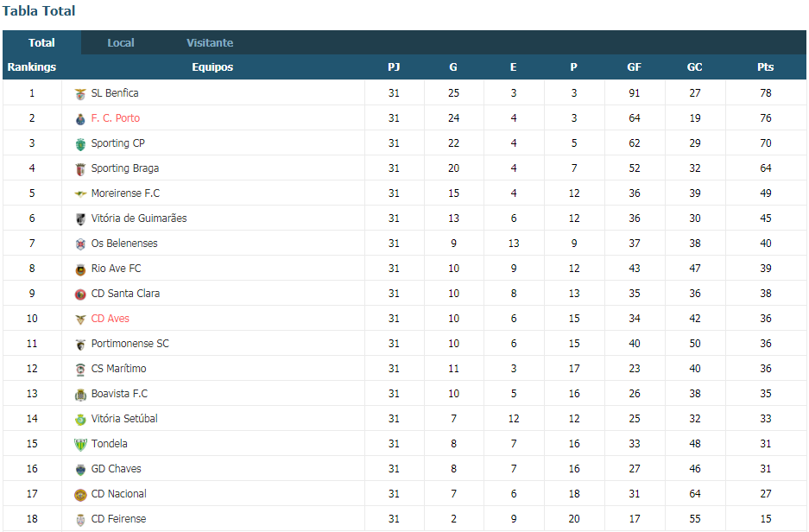The image size is (809, 532).
Task: Click the CD Feirense team name
Action: click(118, 519)
